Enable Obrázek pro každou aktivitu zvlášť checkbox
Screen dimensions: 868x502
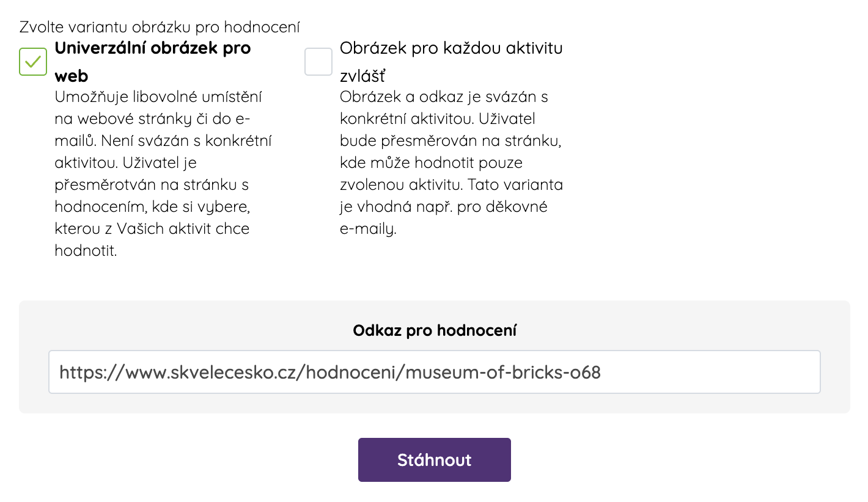(x=318, y=62)
